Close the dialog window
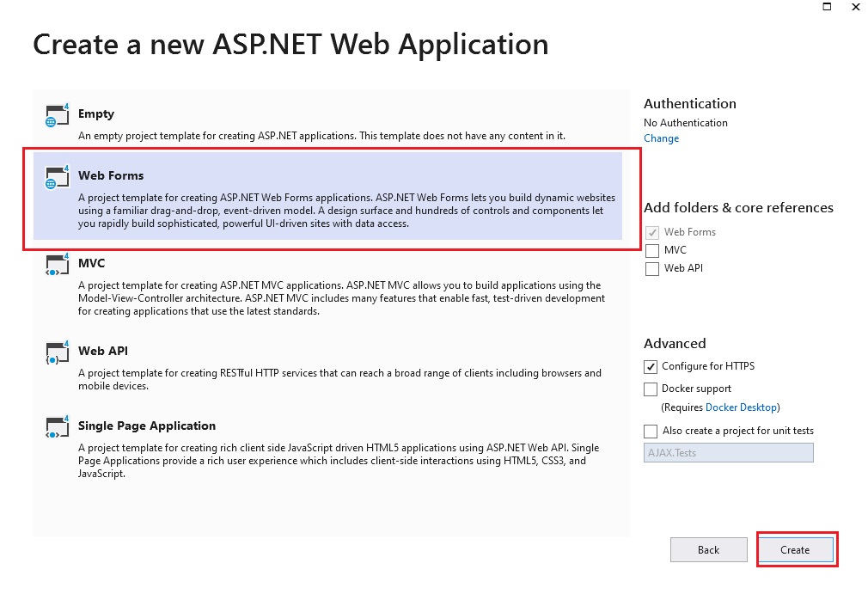This screenshot has height=594, width=868. (x=856, y=7)
